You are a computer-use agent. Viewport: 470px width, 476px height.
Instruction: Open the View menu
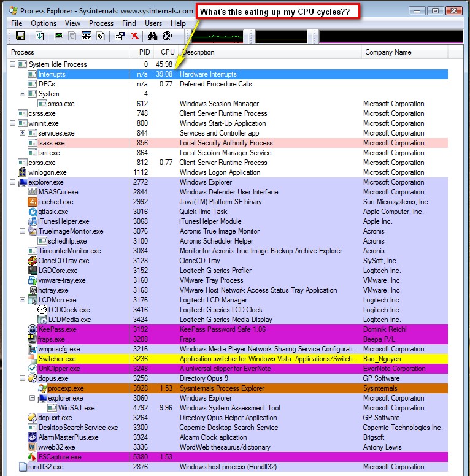pos(72,23)
